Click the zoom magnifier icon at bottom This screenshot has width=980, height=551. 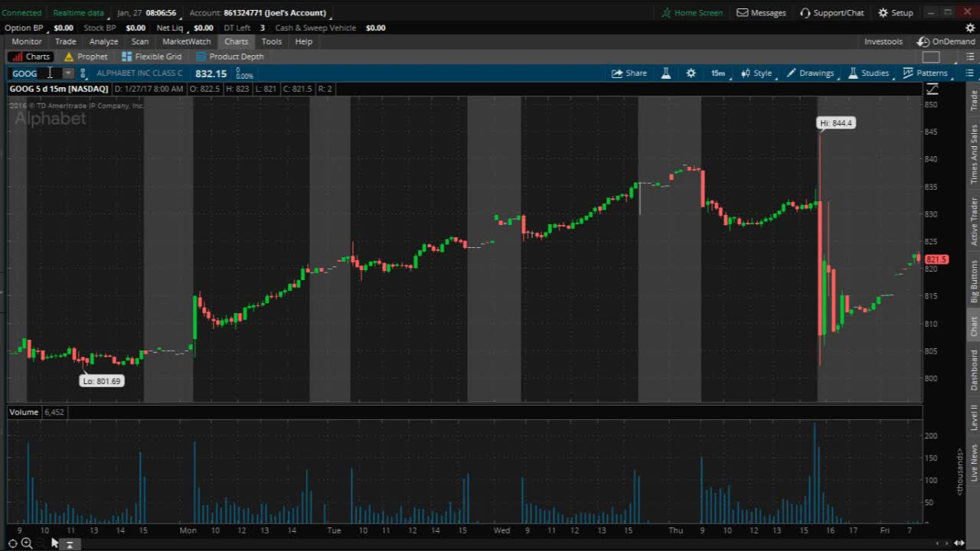(27, 543)
